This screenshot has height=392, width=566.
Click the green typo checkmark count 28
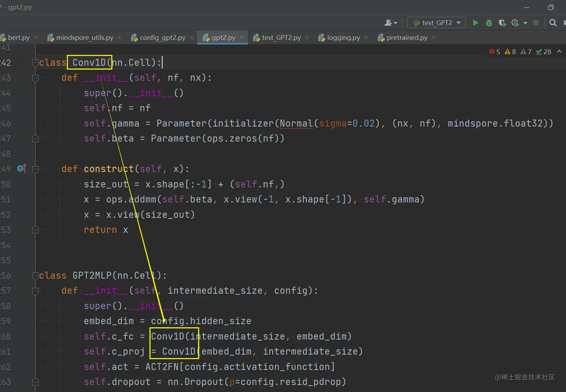tap(544, 52)
